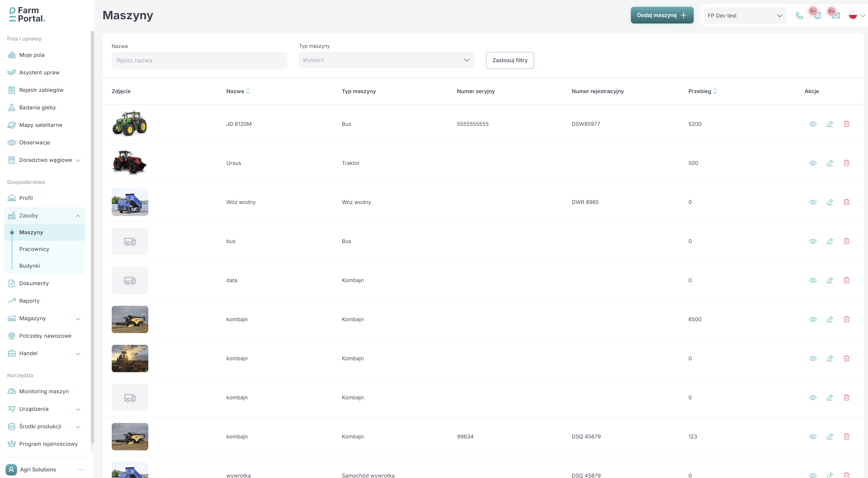Click Zastosuj filtry button
The width and height of the screenshot is (868, 478).
[510, 60]
